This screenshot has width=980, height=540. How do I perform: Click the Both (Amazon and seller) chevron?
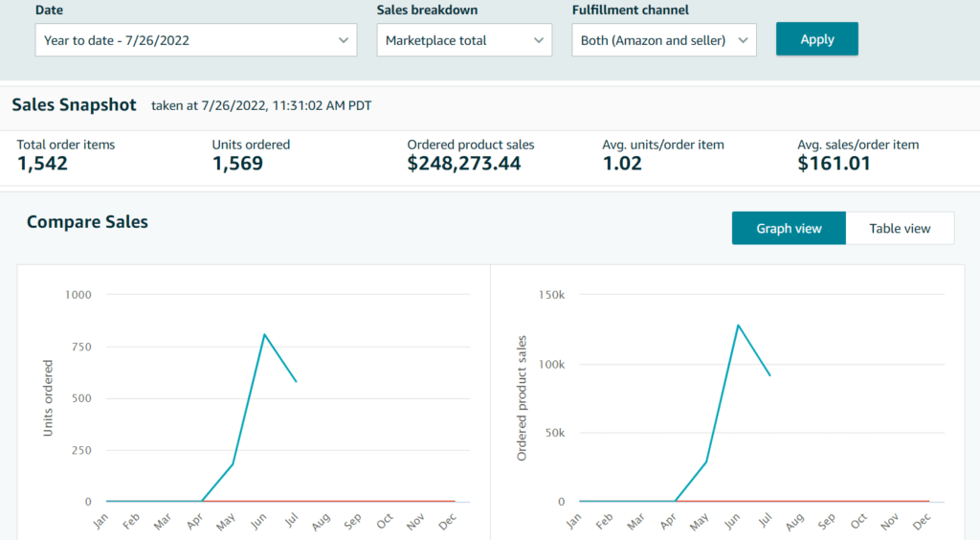[x=743, y=40]
